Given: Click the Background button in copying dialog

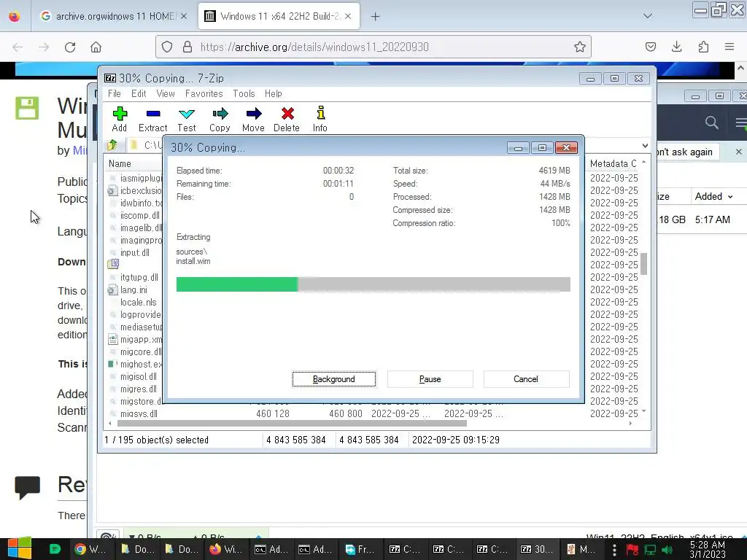Looking at the screenshot, I should click(334, 379).
